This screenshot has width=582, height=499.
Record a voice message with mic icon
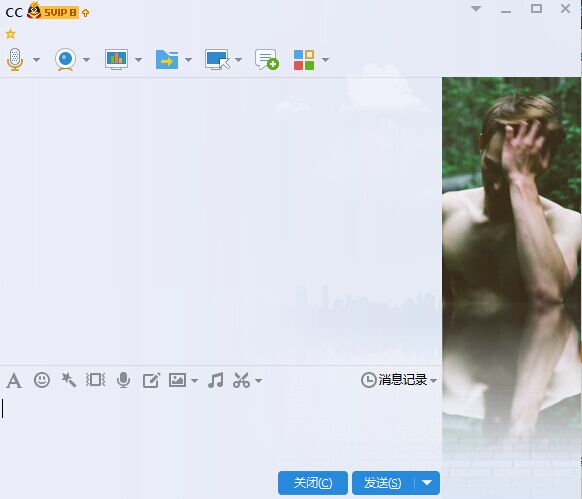[123, 380]
